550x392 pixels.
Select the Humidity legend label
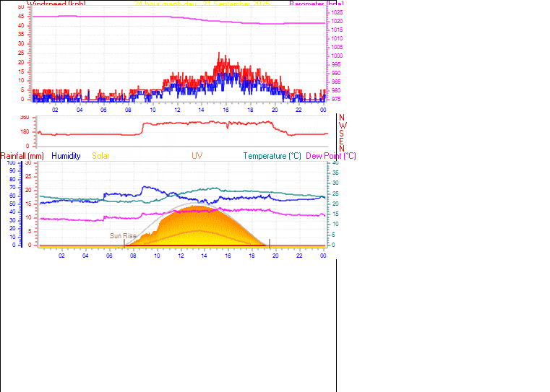point(66,156)
